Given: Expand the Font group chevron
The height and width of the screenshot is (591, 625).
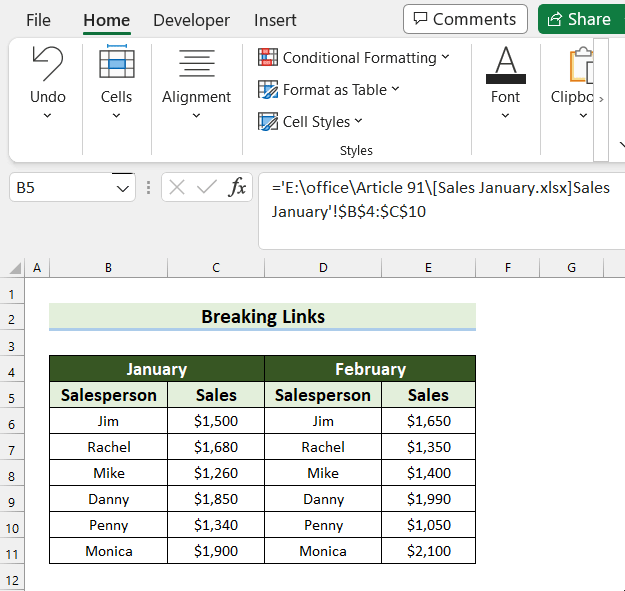Looking at the screenshot, I should coord(505,116).
